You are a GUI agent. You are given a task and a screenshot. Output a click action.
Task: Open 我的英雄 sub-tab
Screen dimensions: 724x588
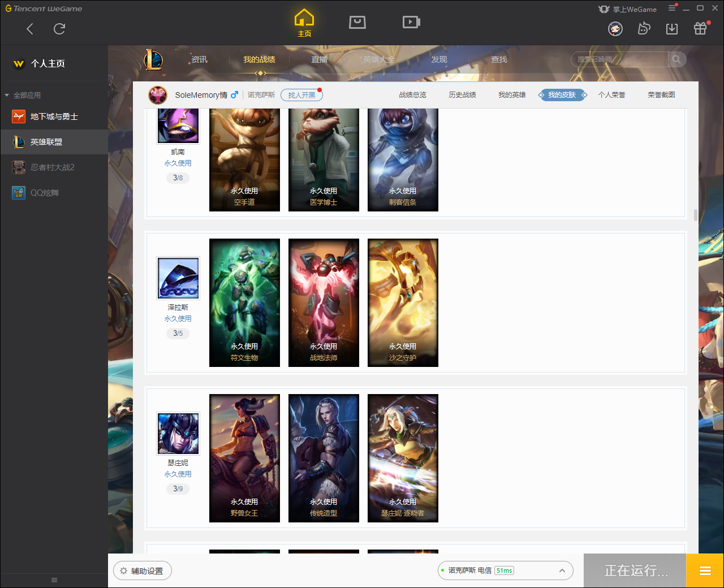coord(512,95)
